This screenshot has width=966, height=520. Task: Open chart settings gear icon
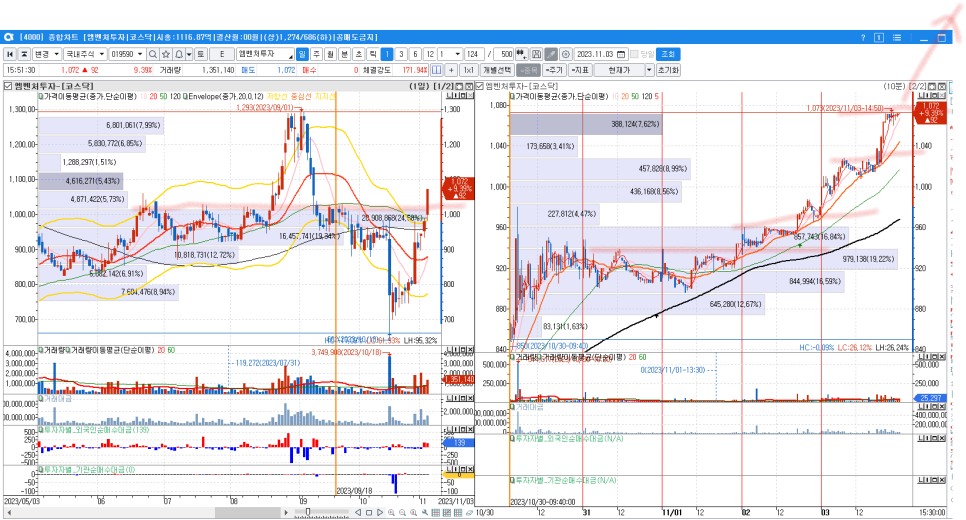566,54
